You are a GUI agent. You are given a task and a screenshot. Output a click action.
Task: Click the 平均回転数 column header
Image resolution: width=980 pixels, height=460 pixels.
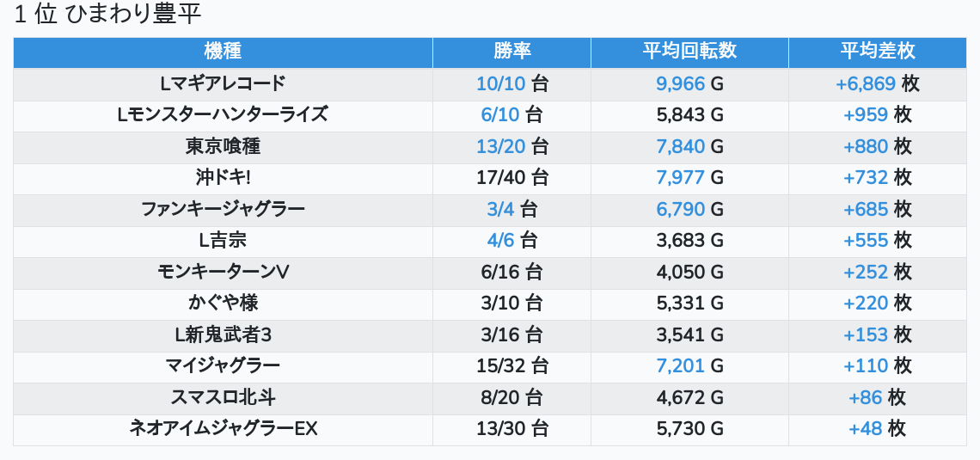[x=689, y=52]
